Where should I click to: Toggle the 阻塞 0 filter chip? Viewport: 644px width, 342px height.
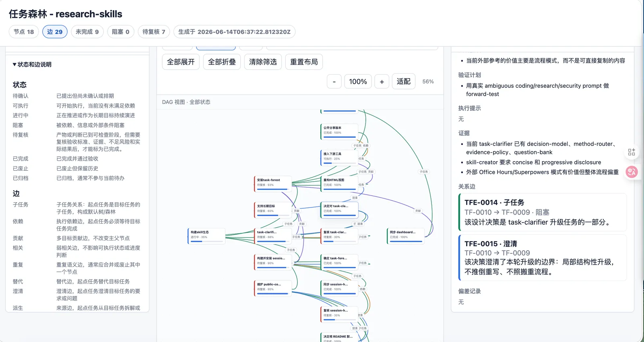(121, 32)
